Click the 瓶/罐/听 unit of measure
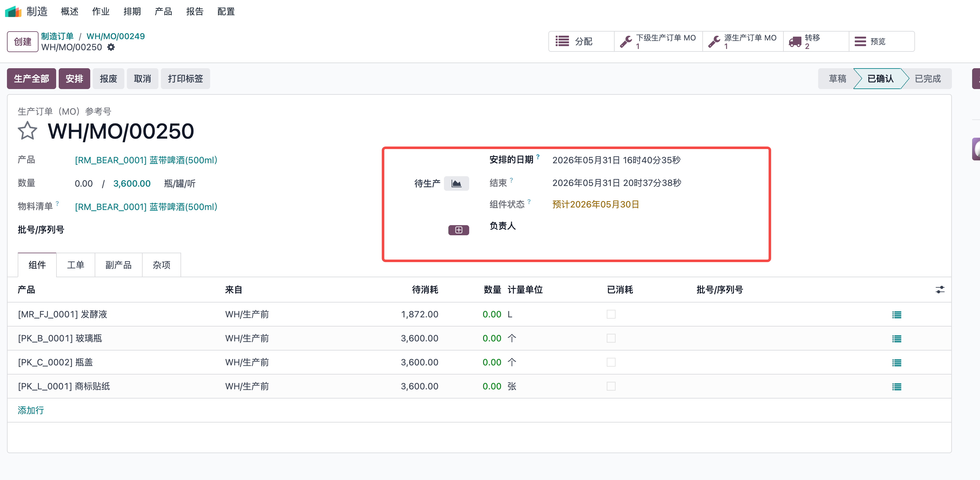The image size is (980, 480). (x=180, y=184)
